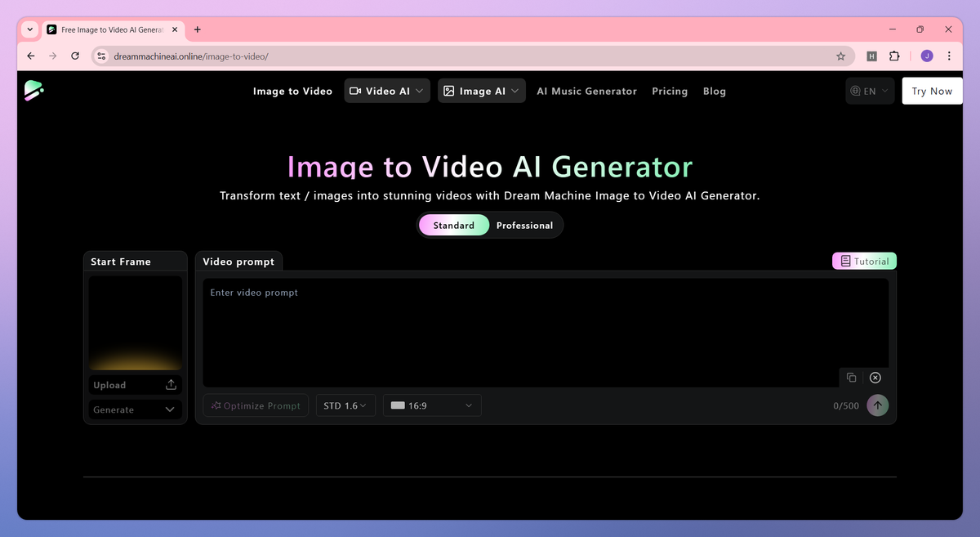Open the Pricing page
Screen dimensions: 980x537
[670, 92]
